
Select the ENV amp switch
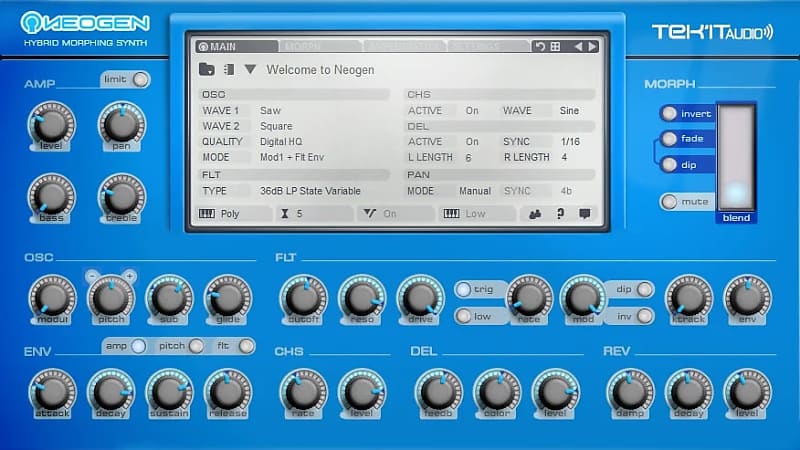(x=138, y=346)
